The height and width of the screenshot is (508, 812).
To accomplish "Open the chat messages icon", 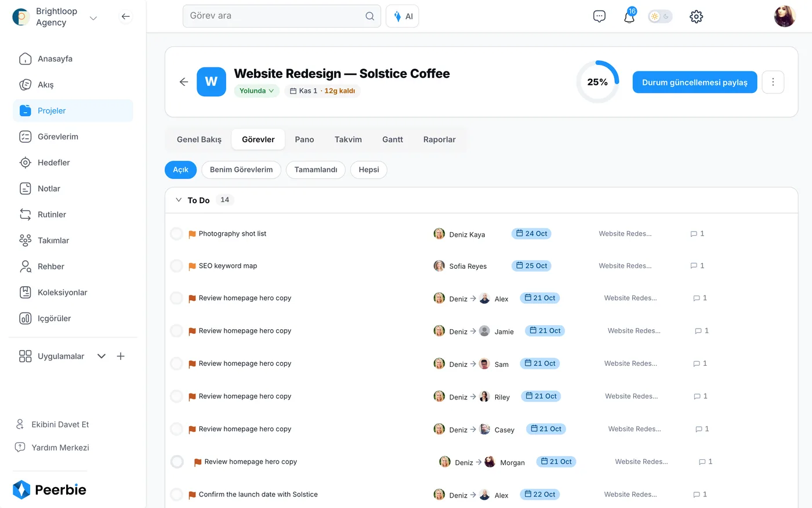I will [599, 16].
